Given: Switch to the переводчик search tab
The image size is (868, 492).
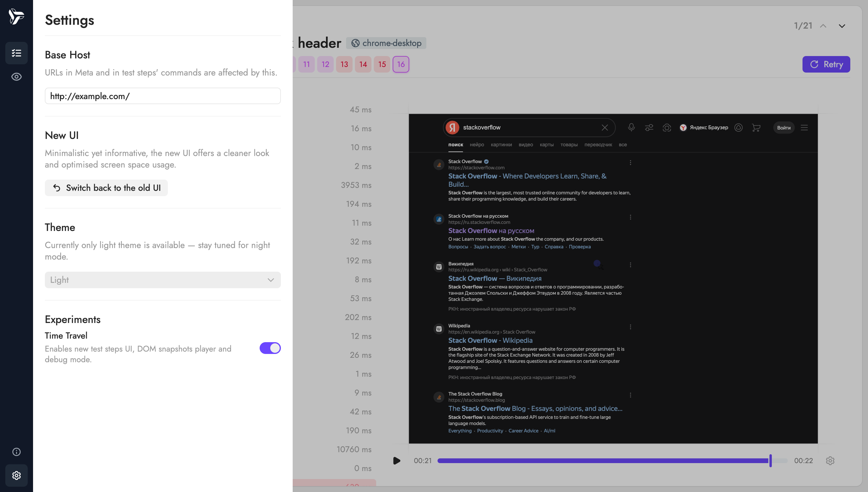Looking at the screenshot, I should (598, 145).
